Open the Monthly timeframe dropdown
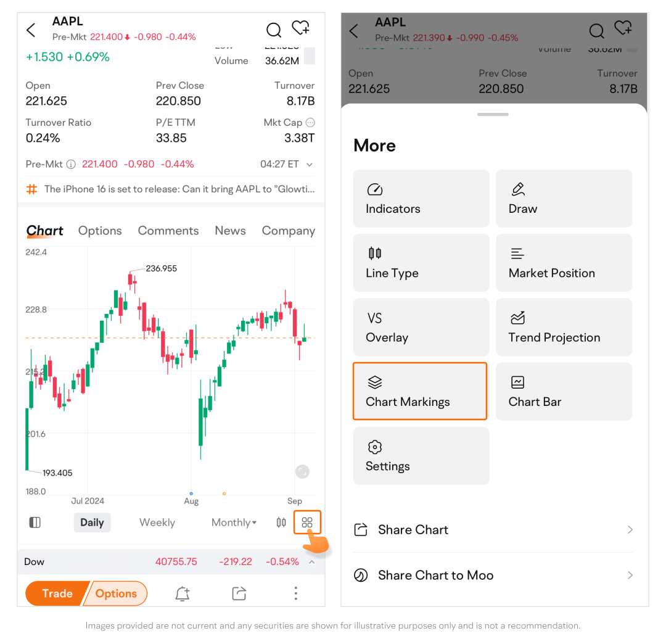Screen dimensions: 666x644 234,523
